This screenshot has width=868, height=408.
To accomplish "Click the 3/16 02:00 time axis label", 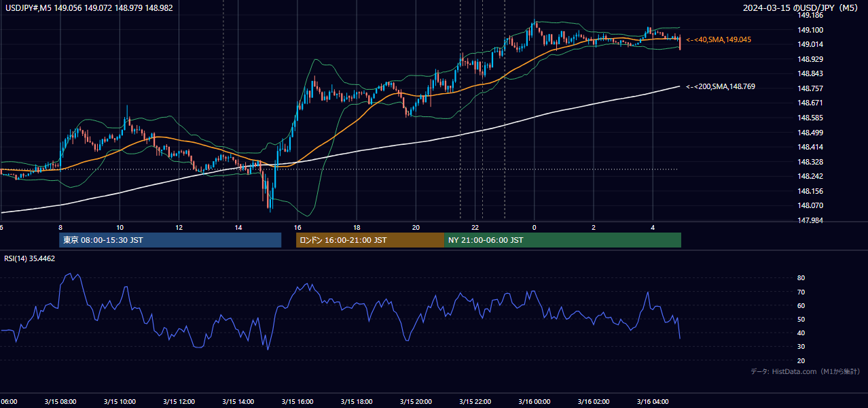I will pos(594,401).
